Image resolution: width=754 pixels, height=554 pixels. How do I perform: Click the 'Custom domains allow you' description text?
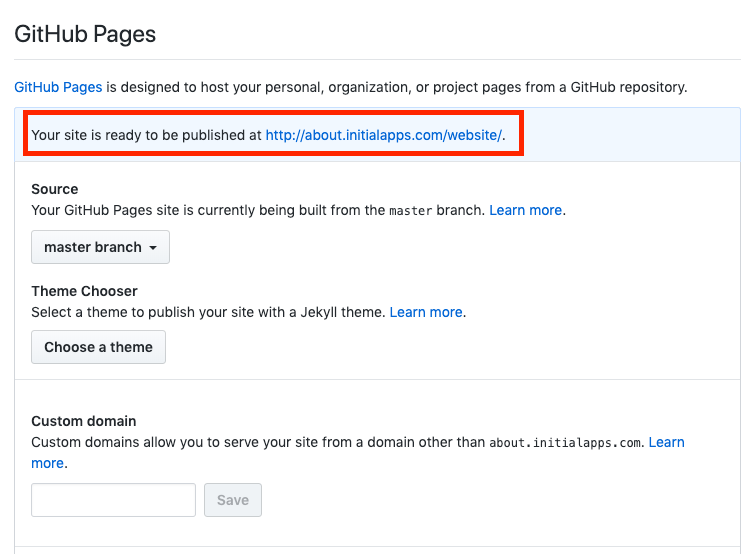tap(258, 442)
